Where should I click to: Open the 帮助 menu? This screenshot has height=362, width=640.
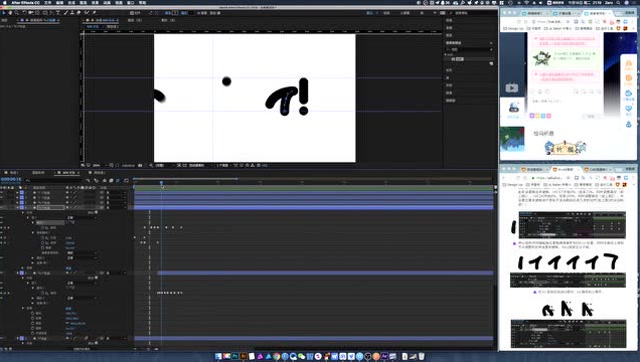pyautogui.click(x=142, y=2)
